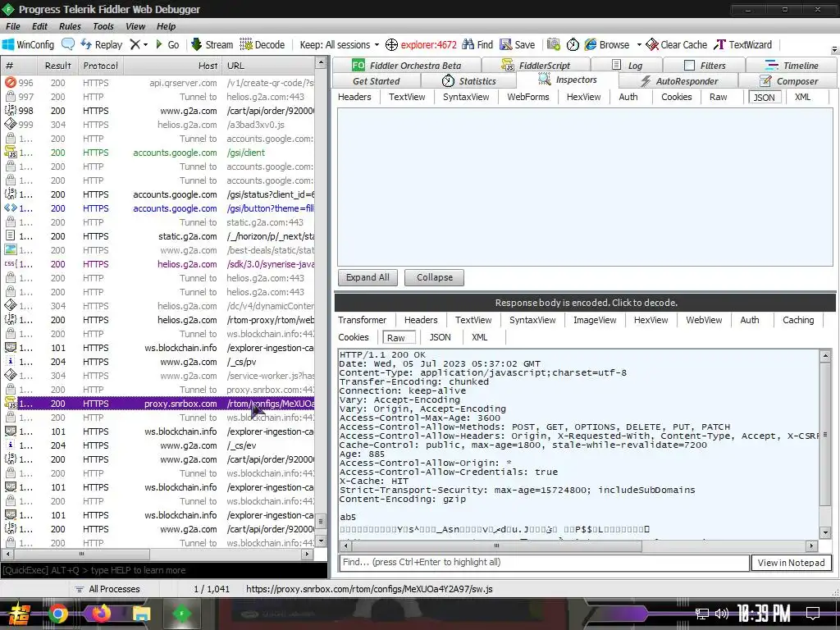Open the Keep: All sessions dropdown
840x630 pixels.
(x=339, y=44)
